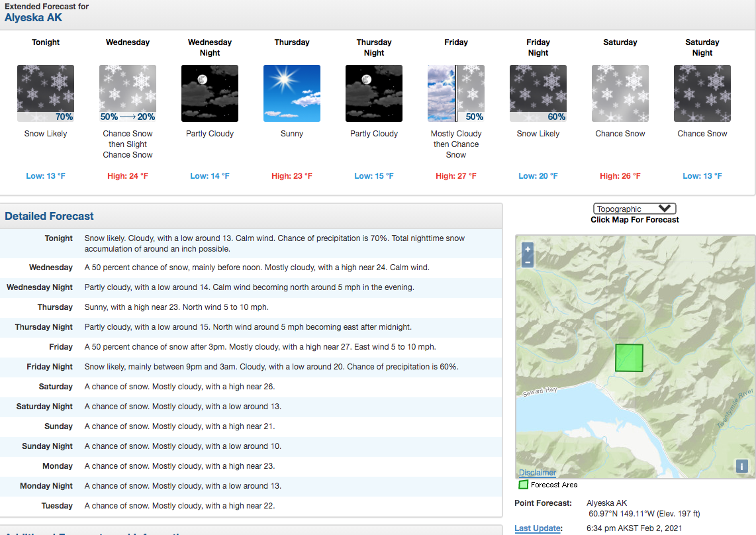Open the map Disclaimer link
The image size is (756, 535).
(x=537, y=472)
